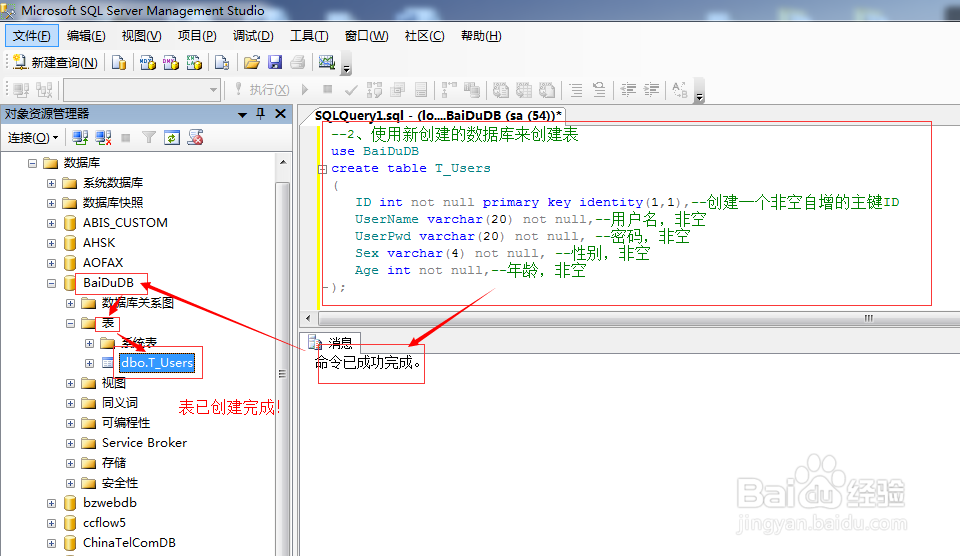Click the Comment Out Selected Lines icon
The width and height of the screenshot is (960, 556).
576,90
